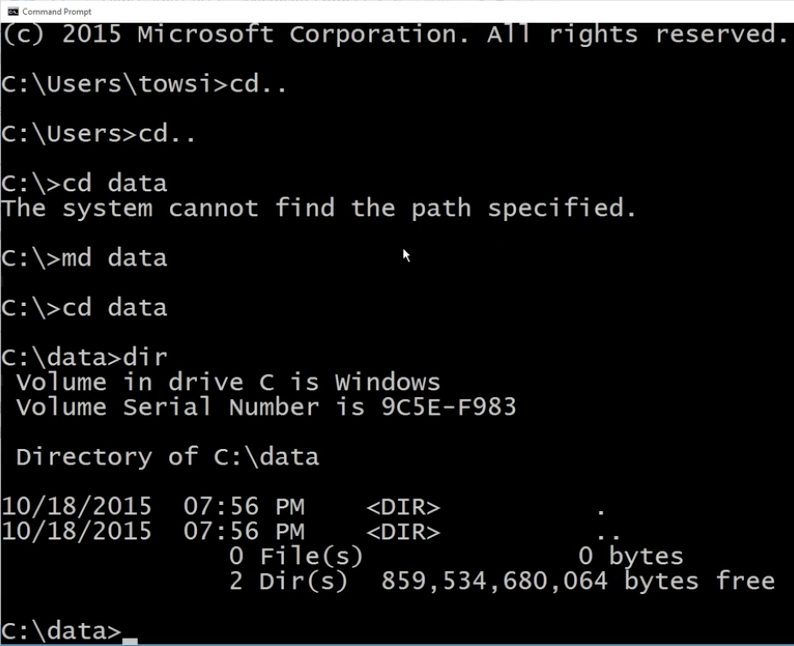The image size is (794, 646).
Task: Click the 'dir' command at C:\data>
Action: click(145, 357)
